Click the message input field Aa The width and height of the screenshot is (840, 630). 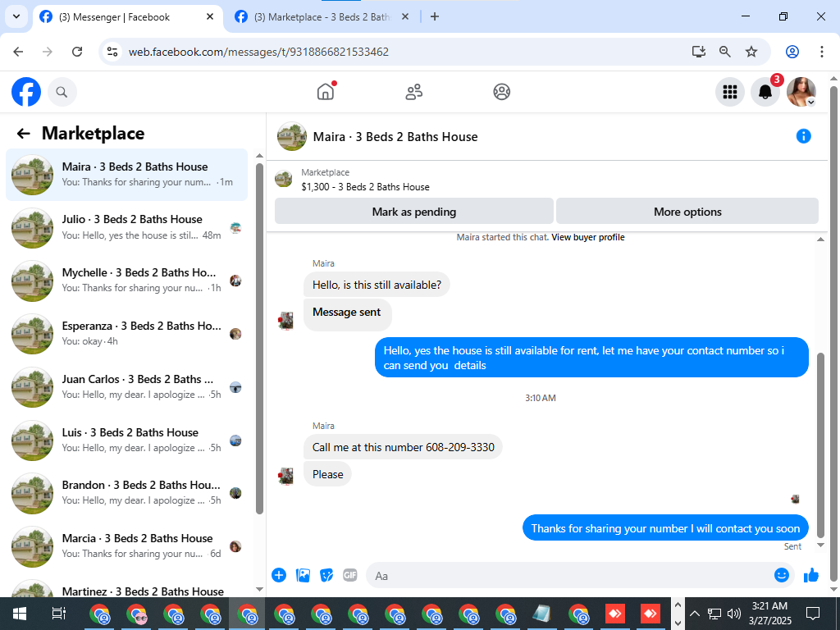[x=568, y=576]
